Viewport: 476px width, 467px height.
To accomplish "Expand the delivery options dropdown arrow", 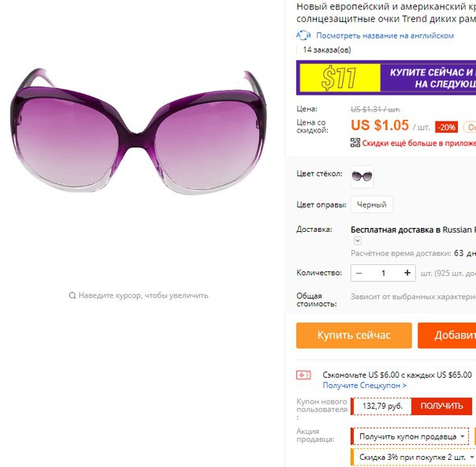I will 358,241.
